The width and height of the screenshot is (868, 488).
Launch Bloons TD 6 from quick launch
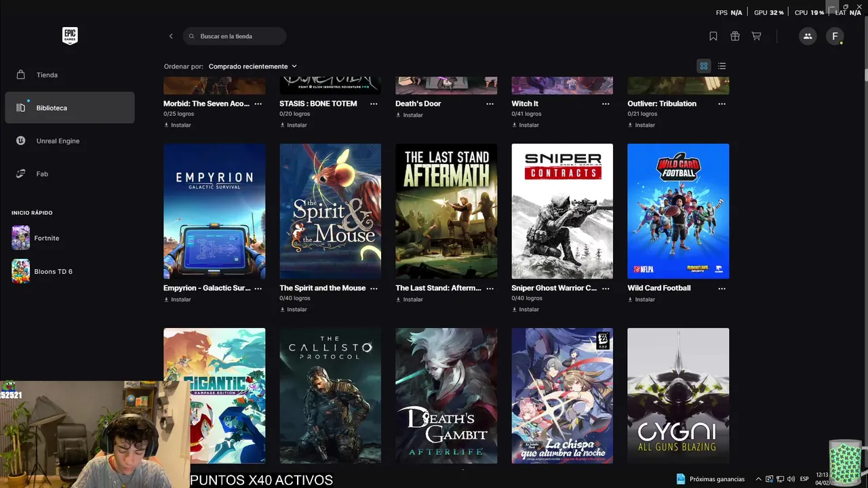[54, 271]
